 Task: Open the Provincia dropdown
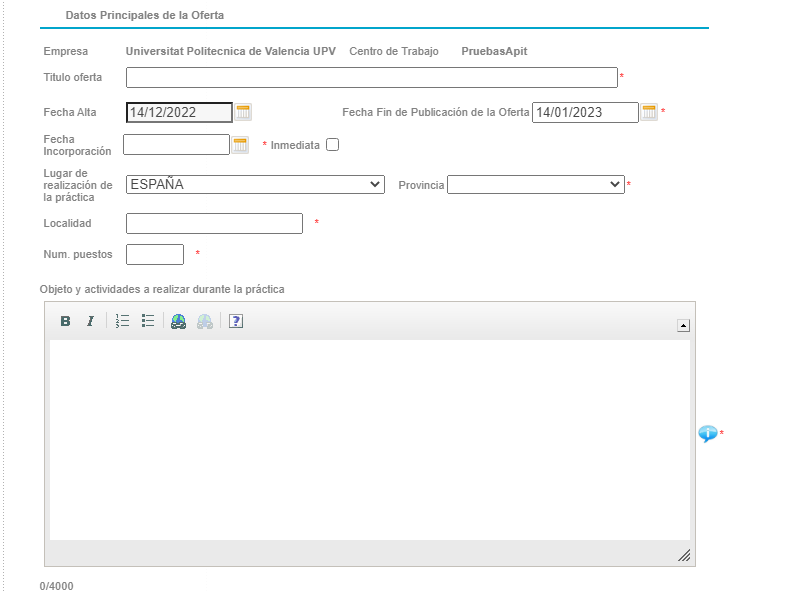coord(535,184)
